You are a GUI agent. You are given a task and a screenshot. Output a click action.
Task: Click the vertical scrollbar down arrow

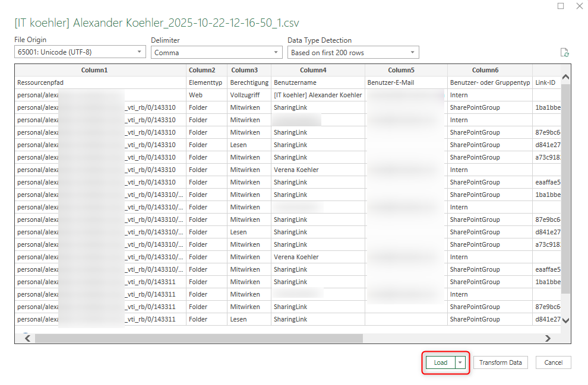tap(565, 320)
